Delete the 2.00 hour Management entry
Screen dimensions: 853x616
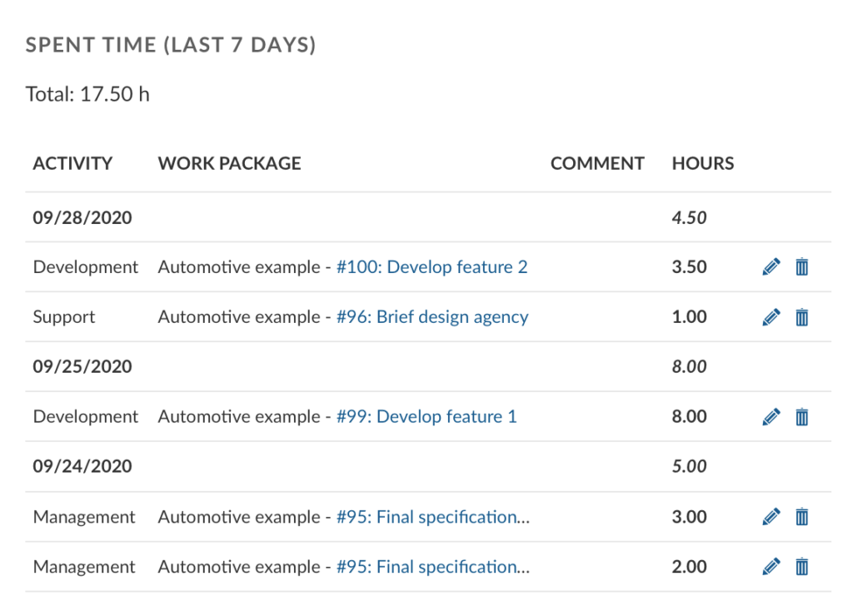(x=801, y=567)
